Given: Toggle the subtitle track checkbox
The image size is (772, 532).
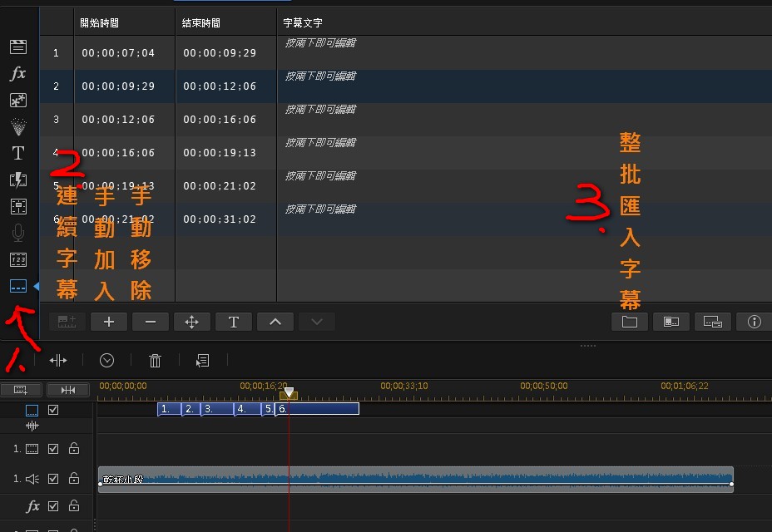Looking at the screenshot, I should point(54,410).
